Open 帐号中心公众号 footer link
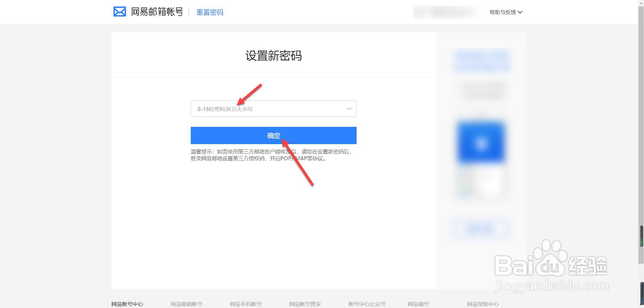 [x=367, y=304]
